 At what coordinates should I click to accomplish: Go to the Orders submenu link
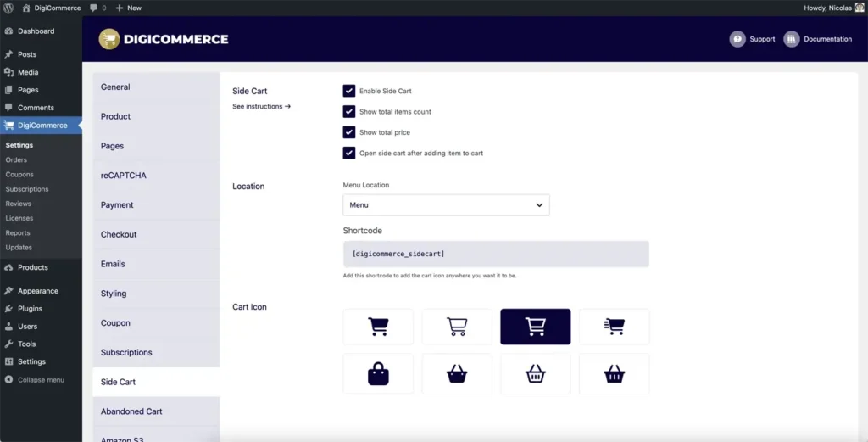point(16,160)
